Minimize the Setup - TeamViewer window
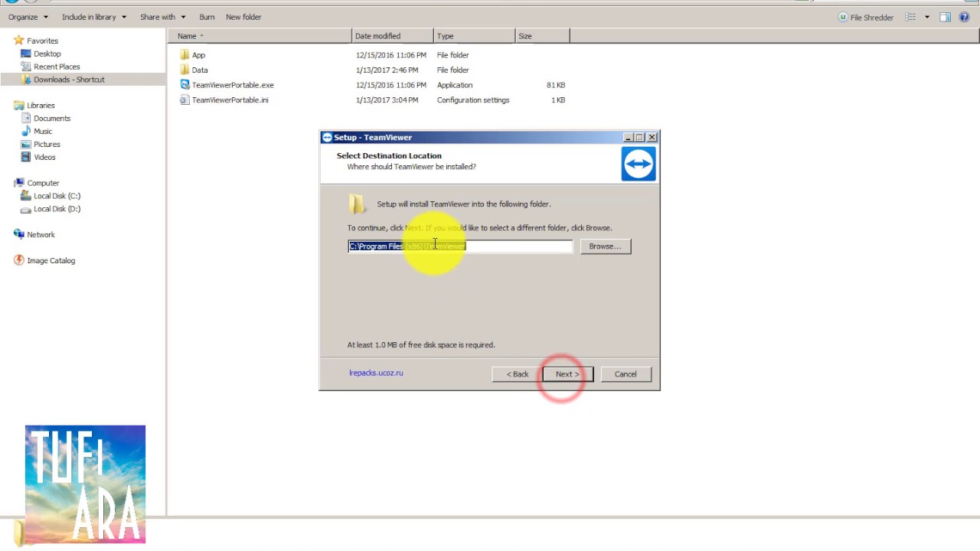The height and width of the screenshot is (551, 980). [x=628, y=138]
